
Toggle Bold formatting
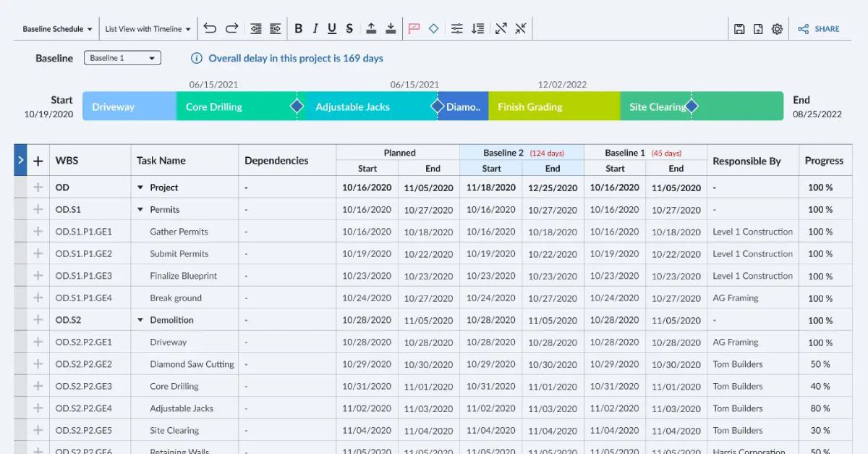[298, 29]
